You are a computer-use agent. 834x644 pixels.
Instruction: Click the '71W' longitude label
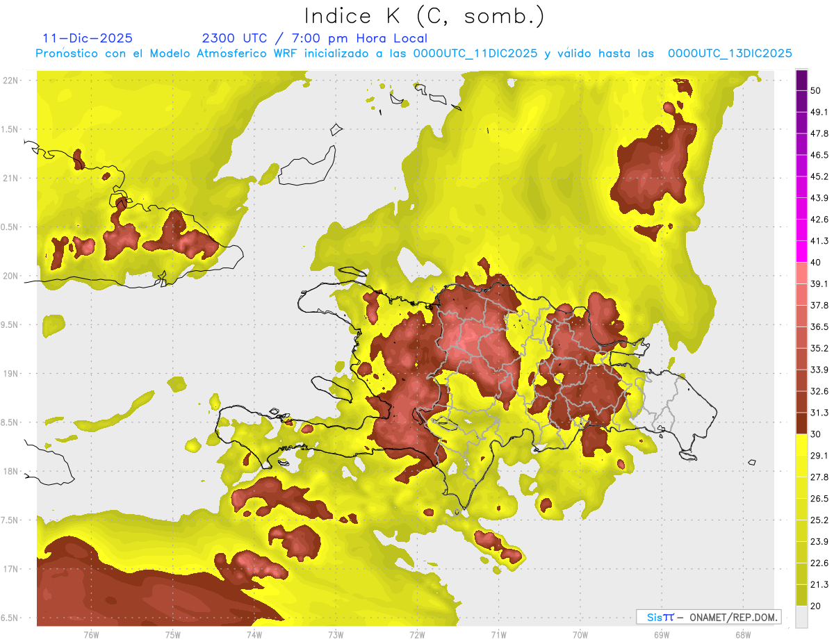498,634
